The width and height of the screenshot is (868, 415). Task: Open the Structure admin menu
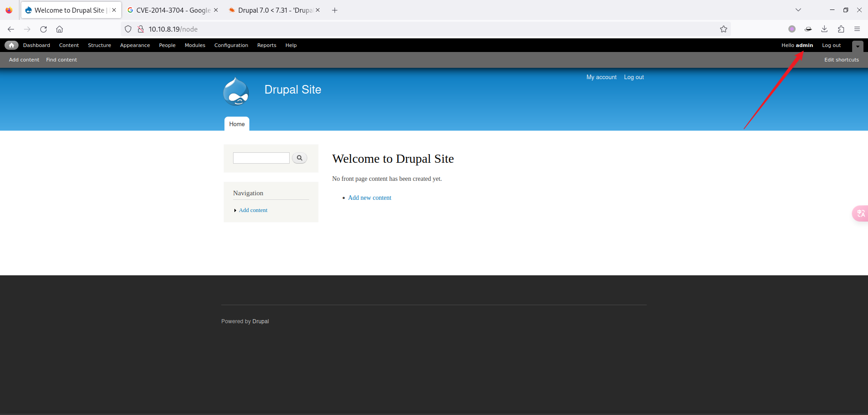coord(100,45)
